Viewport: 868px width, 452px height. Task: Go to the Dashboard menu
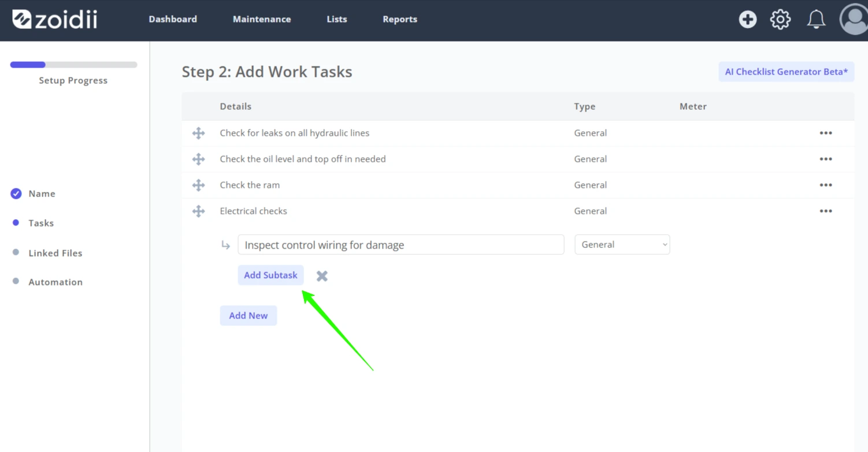tap(173, 19)
